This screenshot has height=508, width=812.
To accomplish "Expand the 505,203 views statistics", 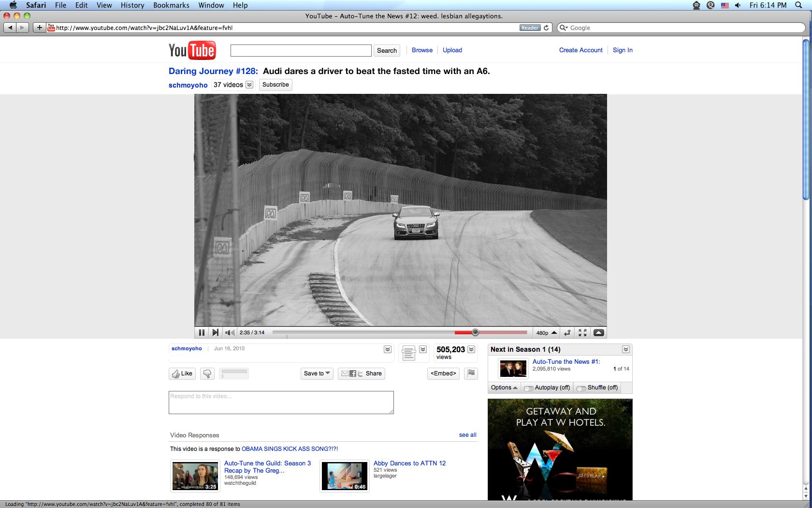I will click(x=471, y=349).
